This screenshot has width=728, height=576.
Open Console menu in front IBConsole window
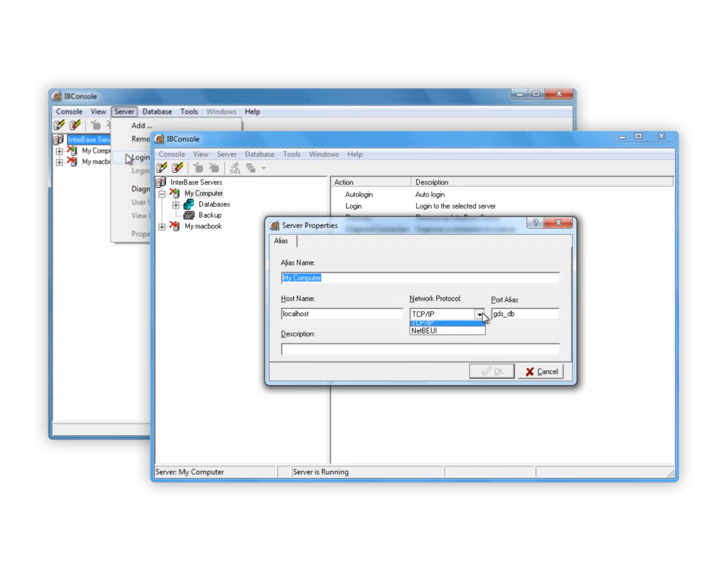click(172, 154)
